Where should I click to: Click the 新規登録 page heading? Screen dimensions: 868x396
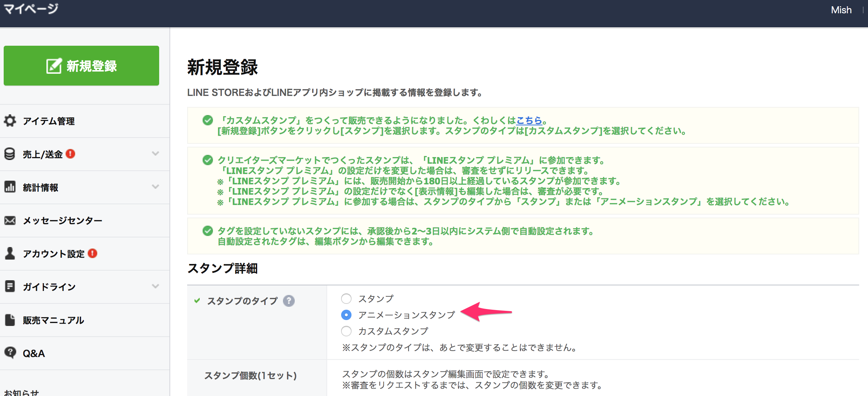pyautogui.click(x=223, y=67)
